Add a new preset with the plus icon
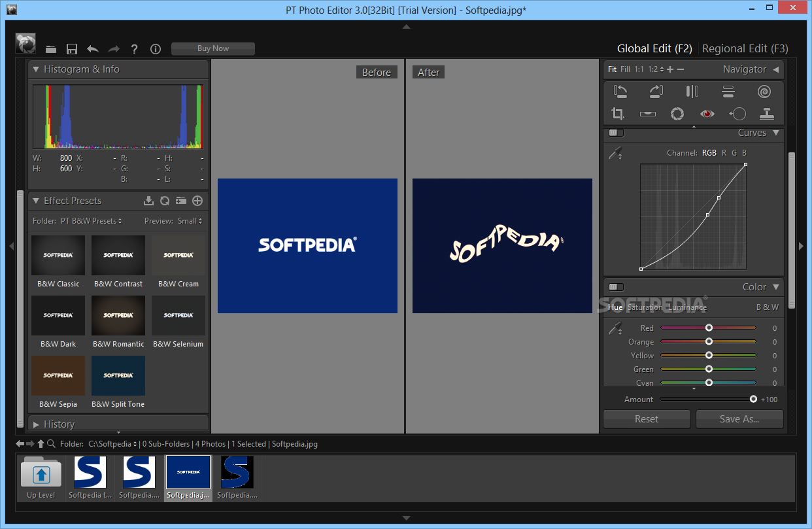Screen dimensions: 812x529 click(197, 201)
